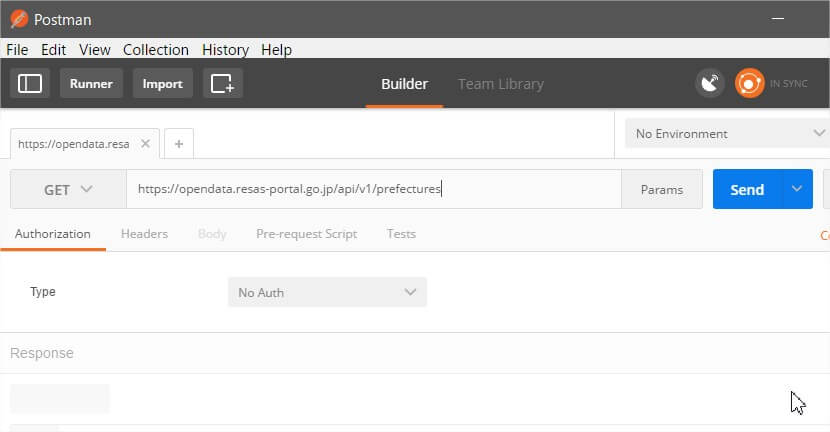Close the opendata.resa request tab

click(146, 143)
